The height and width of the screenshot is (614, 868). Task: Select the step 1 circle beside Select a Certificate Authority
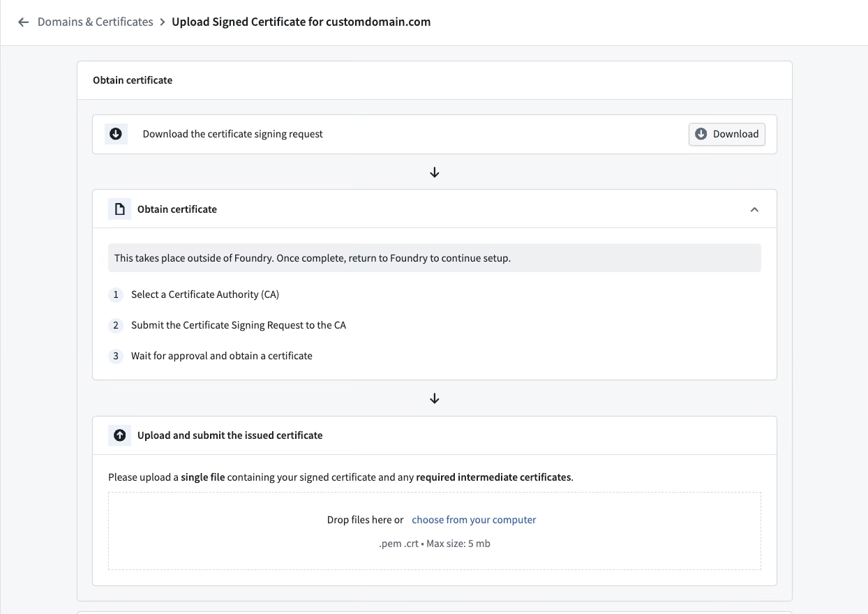pyautogui.click(x=116, y=294)
